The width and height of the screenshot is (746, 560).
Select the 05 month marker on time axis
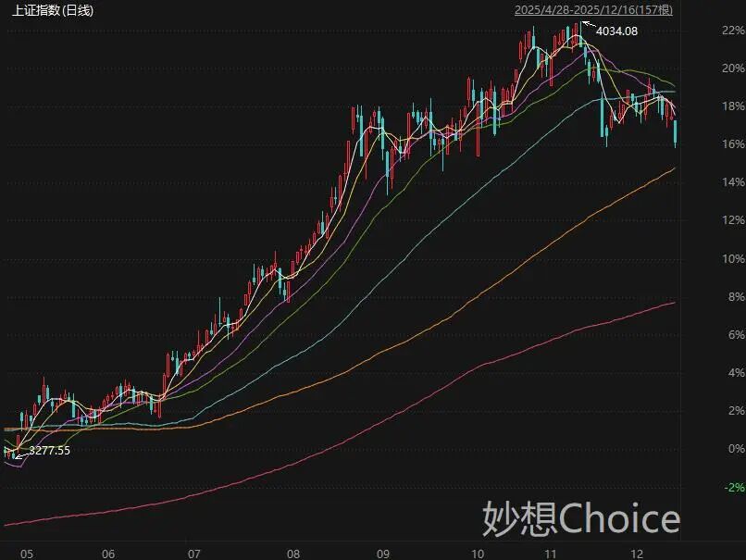tap(27, 554)
